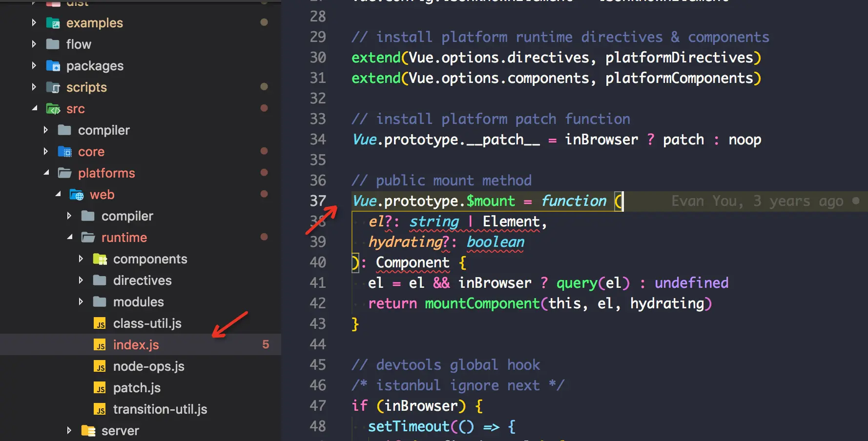Open the transition-util.js file
This screenshot has width=868, height=441.
(160, 409)
